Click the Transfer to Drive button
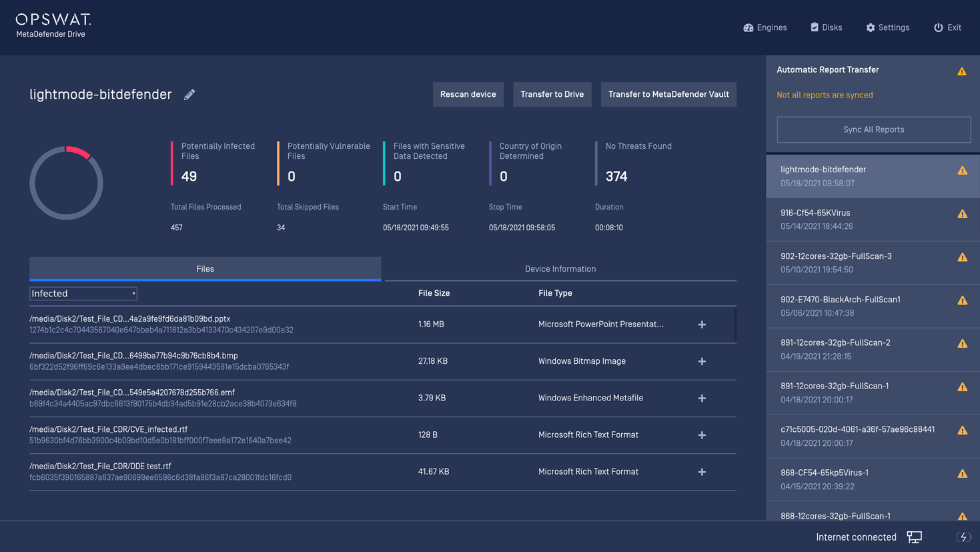The width and height of the screenshot is (980, 552). [552, 94]
